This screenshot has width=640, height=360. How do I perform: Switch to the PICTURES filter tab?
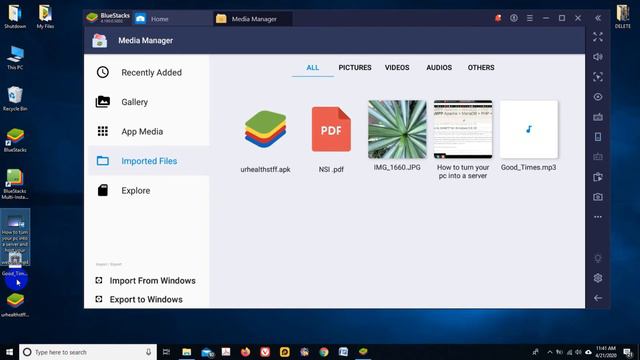point(355,68)
